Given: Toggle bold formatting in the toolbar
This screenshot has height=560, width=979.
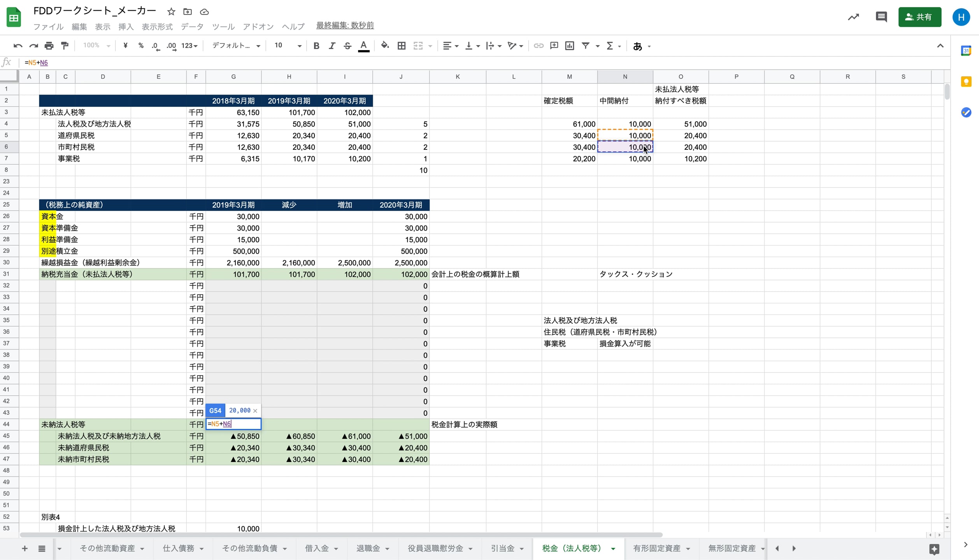Looking at the screenshot, I should point(316,45).
